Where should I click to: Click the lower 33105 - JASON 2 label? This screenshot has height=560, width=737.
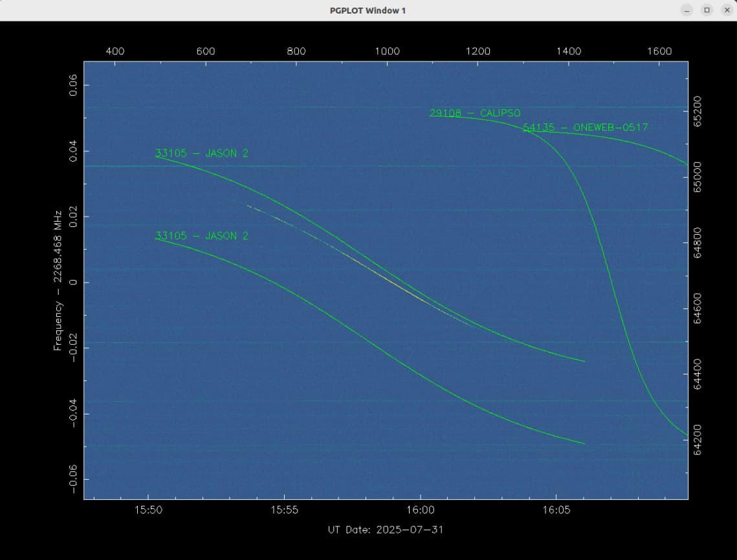pyautogui.click(x=202, y=236)
